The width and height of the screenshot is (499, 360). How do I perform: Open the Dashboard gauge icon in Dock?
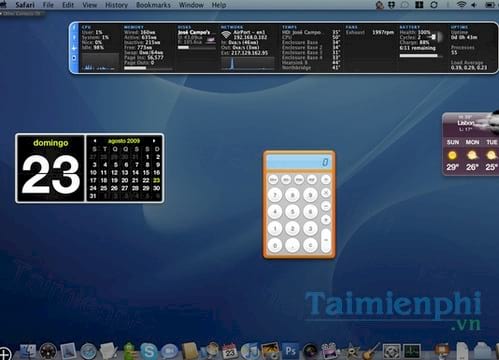(x=48, y=352)
